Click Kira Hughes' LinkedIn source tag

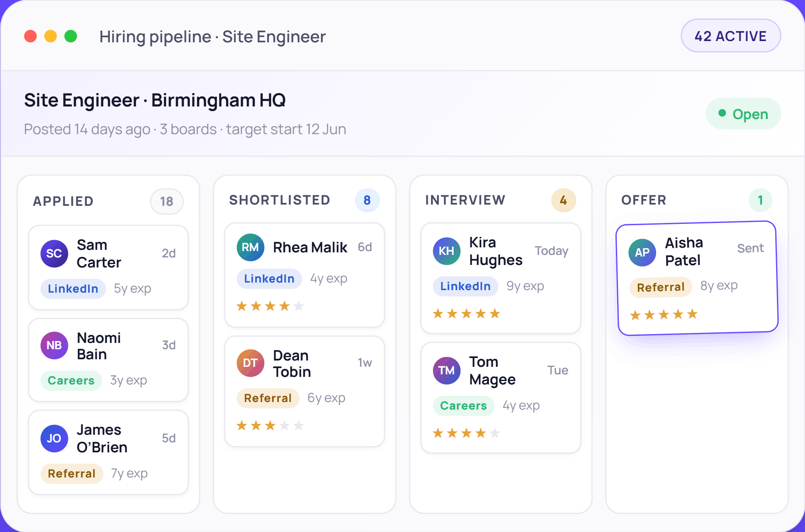pos(465,286)
